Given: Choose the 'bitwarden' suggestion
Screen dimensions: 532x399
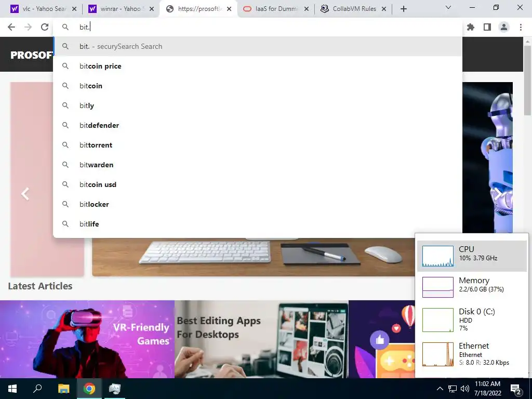Looking at the screenshot, I should (258, 165).
